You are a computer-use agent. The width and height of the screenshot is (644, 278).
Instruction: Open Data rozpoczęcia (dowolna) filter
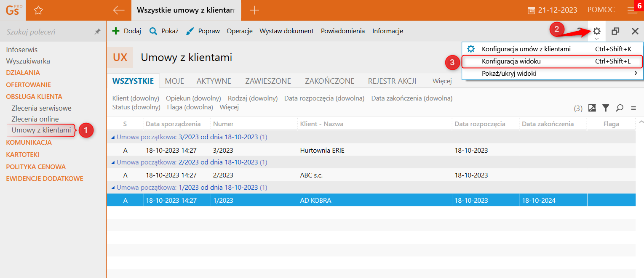(324, 98)
